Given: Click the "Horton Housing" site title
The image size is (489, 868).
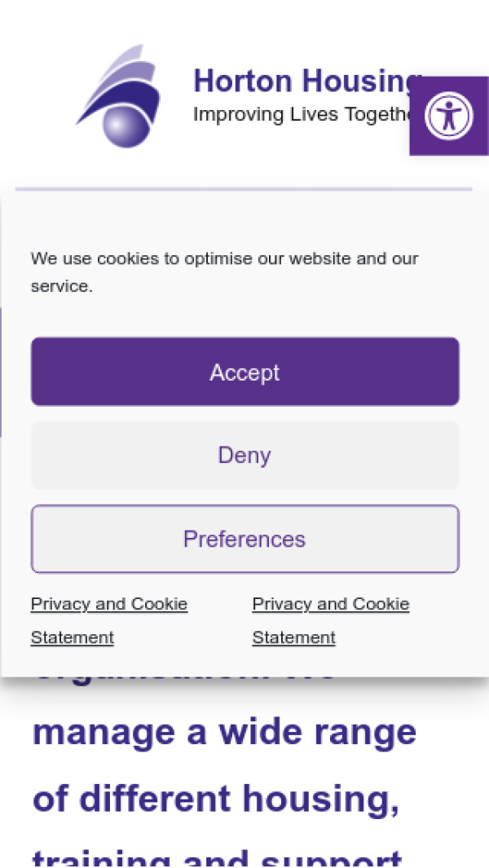Looking at the screenshot, I should [305, 82].
